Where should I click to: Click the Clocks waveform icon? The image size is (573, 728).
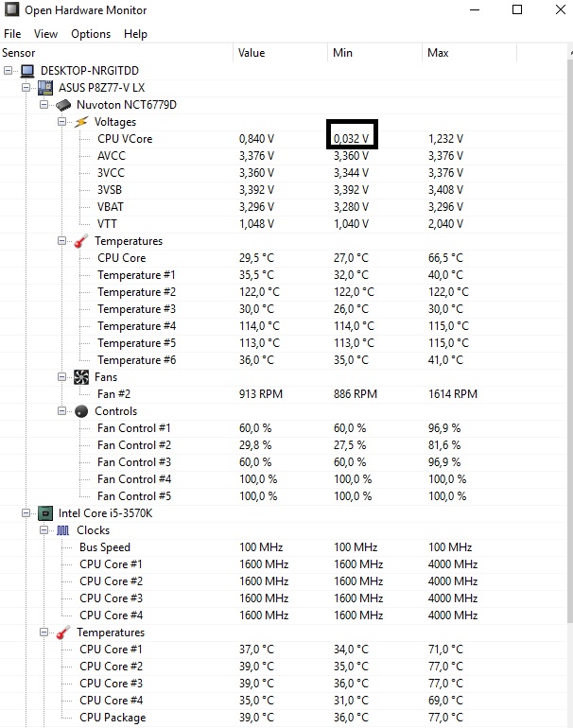pos(63,530)
